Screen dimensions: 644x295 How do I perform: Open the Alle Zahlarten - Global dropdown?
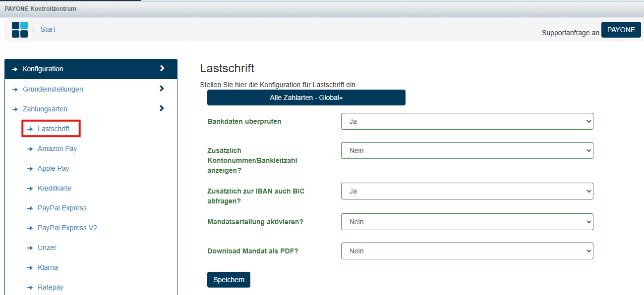click(306, 98)
